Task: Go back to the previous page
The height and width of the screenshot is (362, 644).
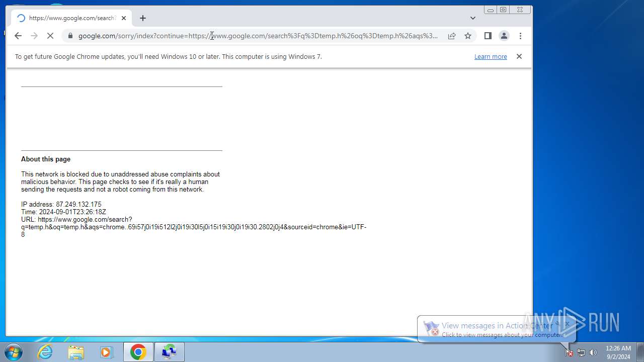Action: pyautogui.click(x=18, y=36)
